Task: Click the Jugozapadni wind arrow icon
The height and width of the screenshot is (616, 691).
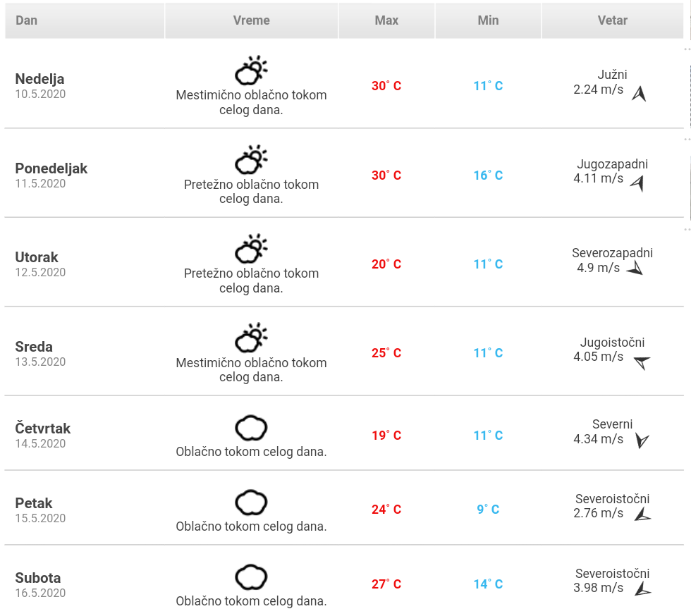Action: point(638,184)
